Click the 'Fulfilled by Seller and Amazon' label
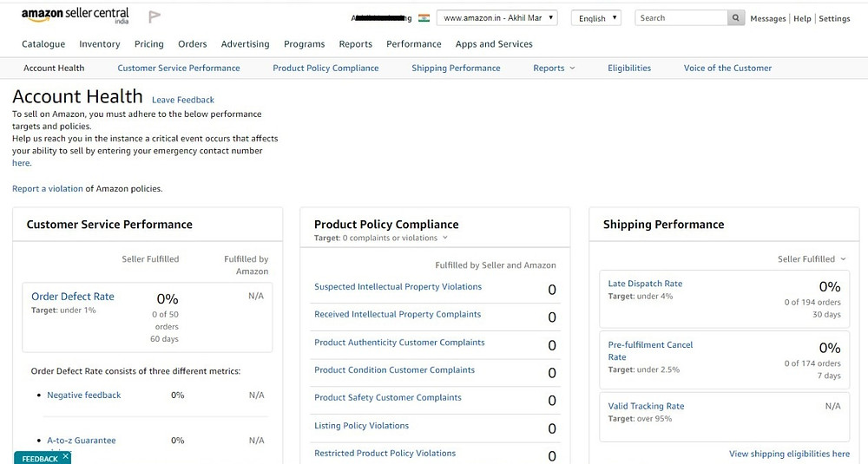Image resolution: width=868 pixels, height=464 pixels. (496, 265)
